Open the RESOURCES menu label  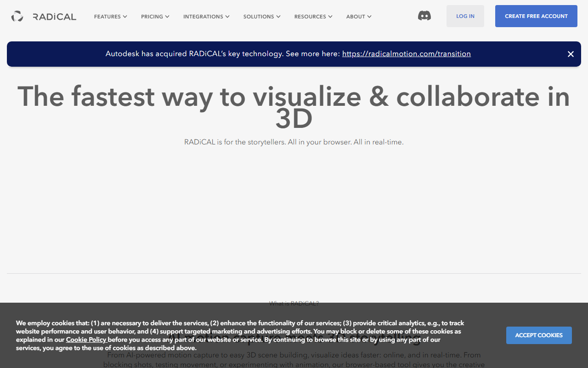pos(310,17)
